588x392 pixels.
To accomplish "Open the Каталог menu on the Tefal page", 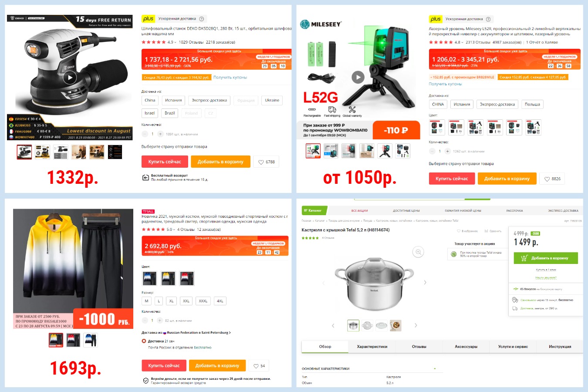I will tap(312, 210).
